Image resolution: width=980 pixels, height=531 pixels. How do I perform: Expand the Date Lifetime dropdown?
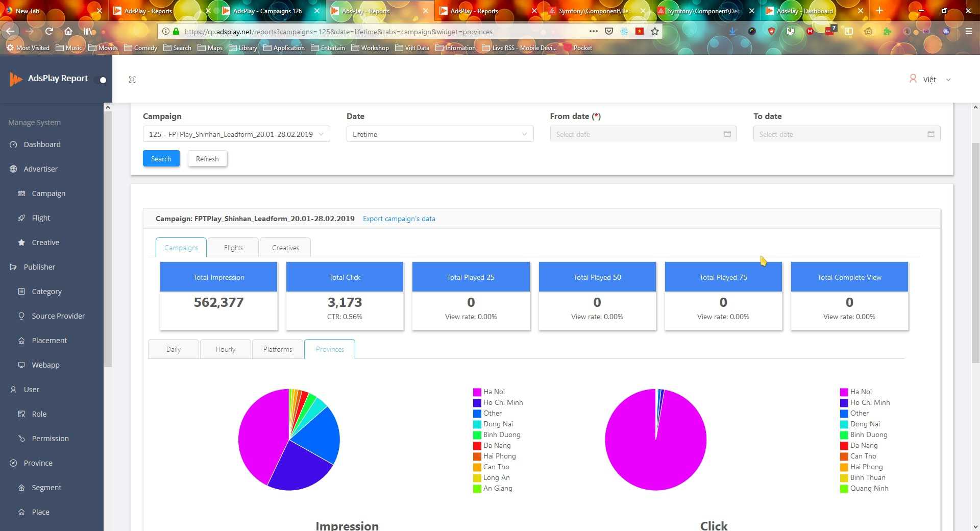[x=439, y=134]
